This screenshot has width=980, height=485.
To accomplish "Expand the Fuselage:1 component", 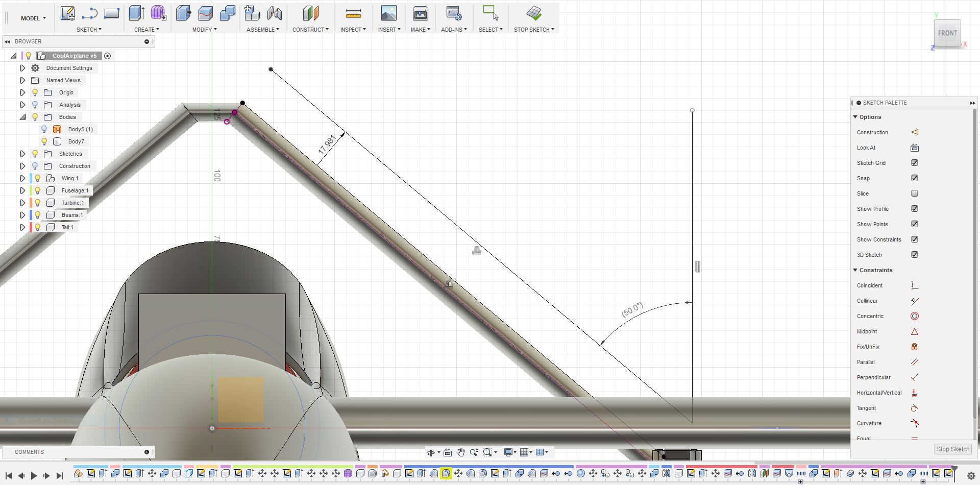I will point(22,190).
